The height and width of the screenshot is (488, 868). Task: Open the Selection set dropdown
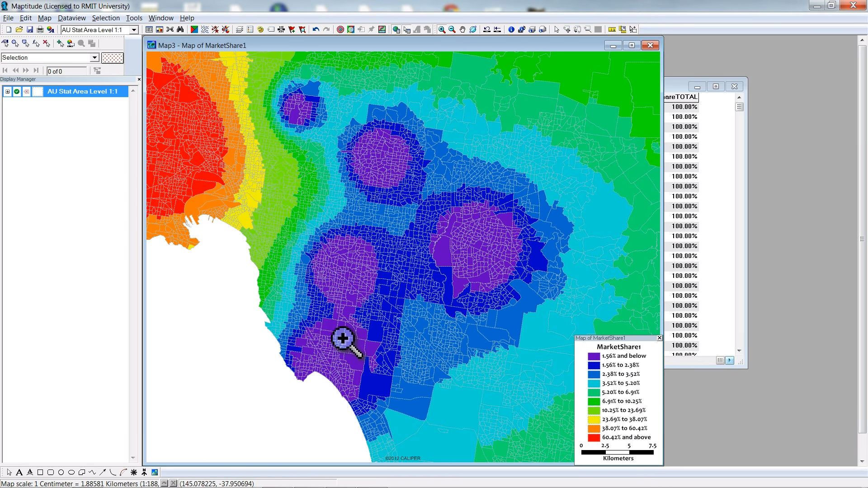click(93, 57)
